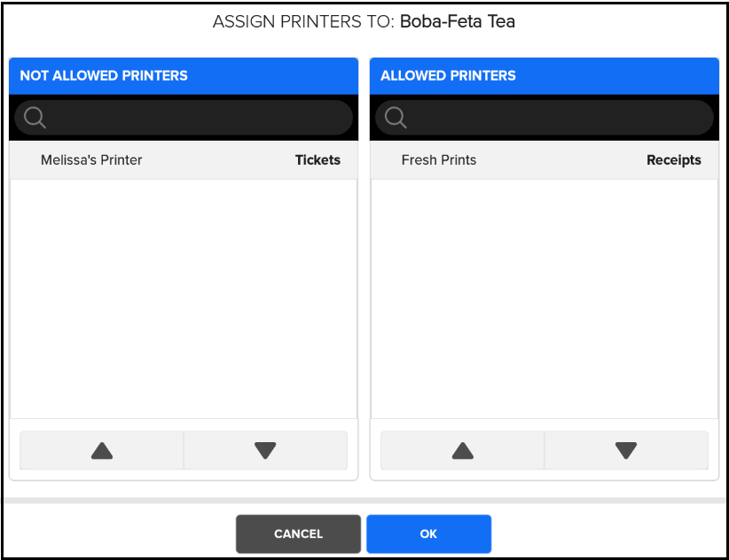Screen dimensions: 729x560
Task: Focus the Allowed Printers search field
Action: pos(556,118)
